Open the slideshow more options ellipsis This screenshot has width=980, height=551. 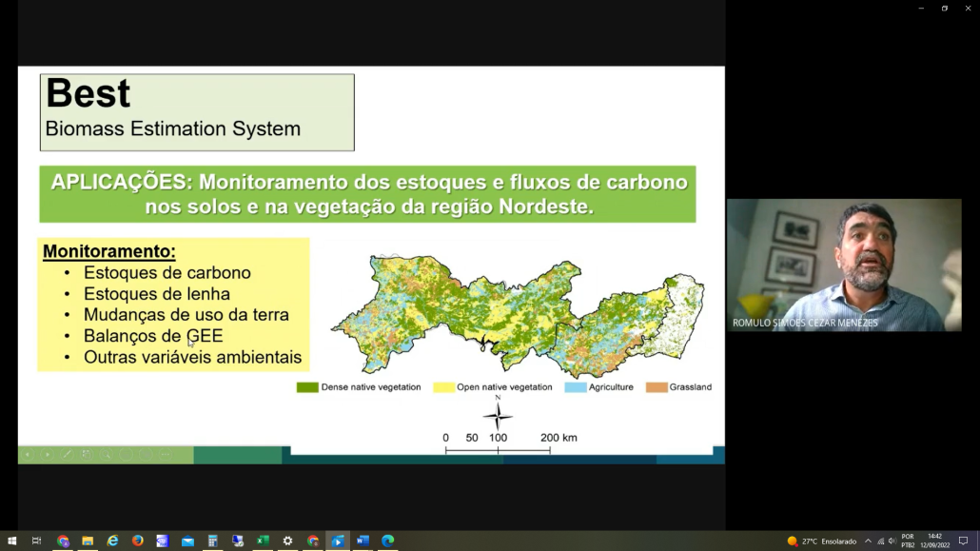165,455
